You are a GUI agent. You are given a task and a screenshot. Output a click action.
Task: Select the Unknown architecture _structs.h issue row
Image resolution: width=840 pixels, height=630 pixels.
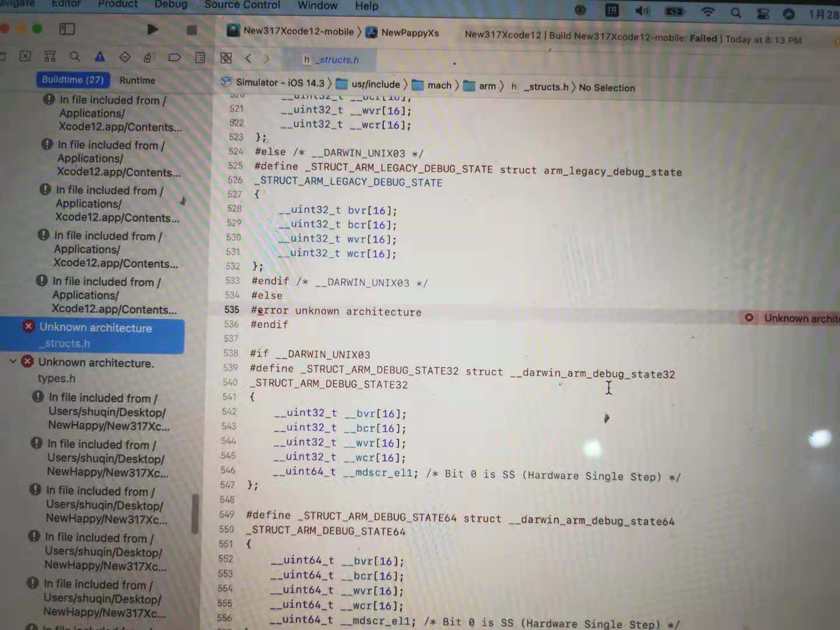pos(93,335)
